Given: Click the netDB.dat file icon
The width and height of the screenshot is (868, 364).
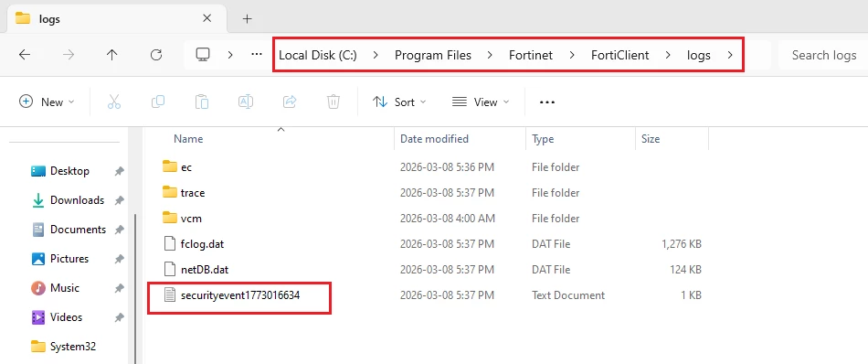Looking at the screenshot, I should tap(169, 270).
